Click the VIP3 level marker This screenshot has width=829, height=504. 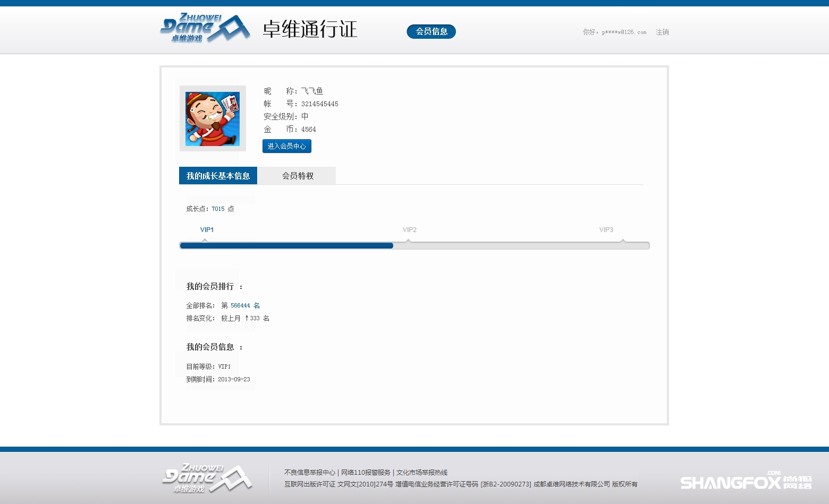[606, 230]
